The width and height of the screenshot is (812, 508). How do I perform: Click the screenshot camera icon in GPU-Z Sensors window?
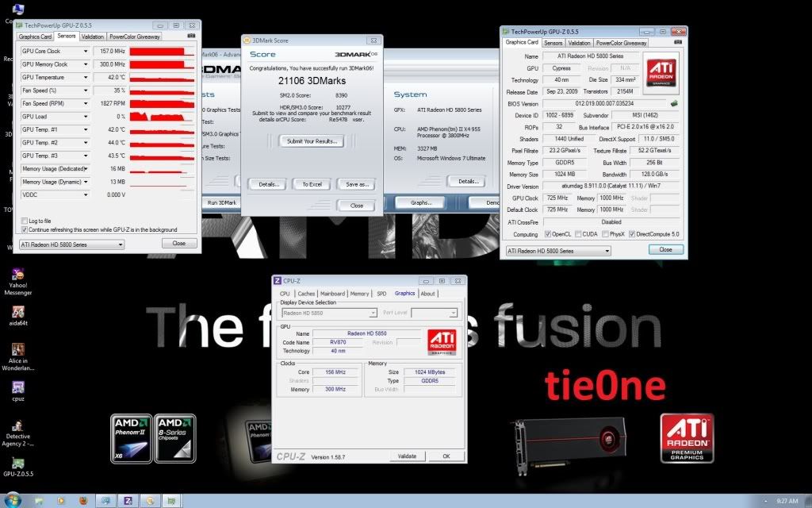(x=191, y=36)
